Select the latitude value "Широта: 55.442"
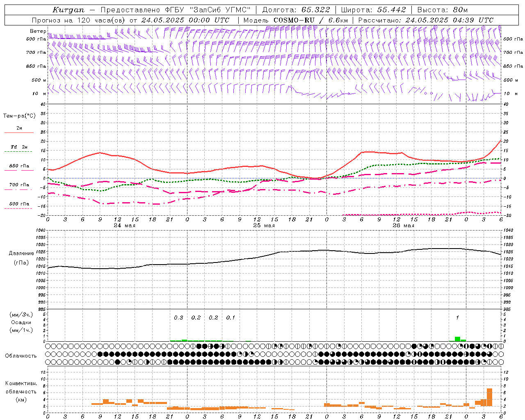The height and width of the screenshot is (420, 525). tap(374, 10)
